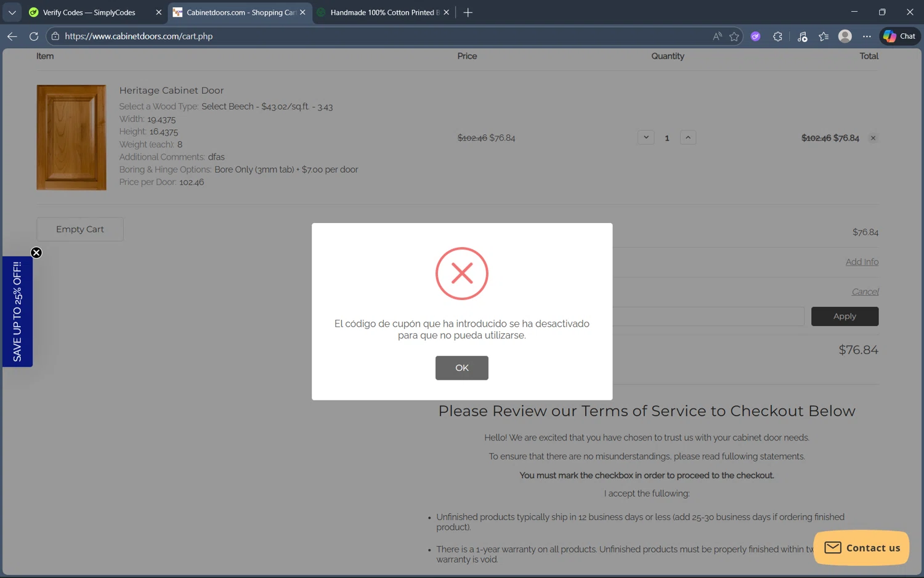This screenshot has height=578, width=924.
Task: Add this page to favorites star
Action: point(734,36)
